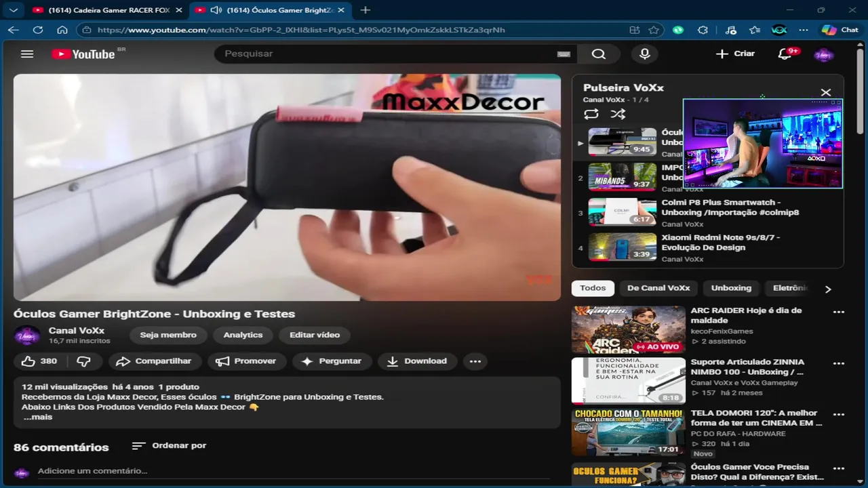Screen dimensions: 868x488
Task: Add this page to favorites star
Action: (654, 30)
